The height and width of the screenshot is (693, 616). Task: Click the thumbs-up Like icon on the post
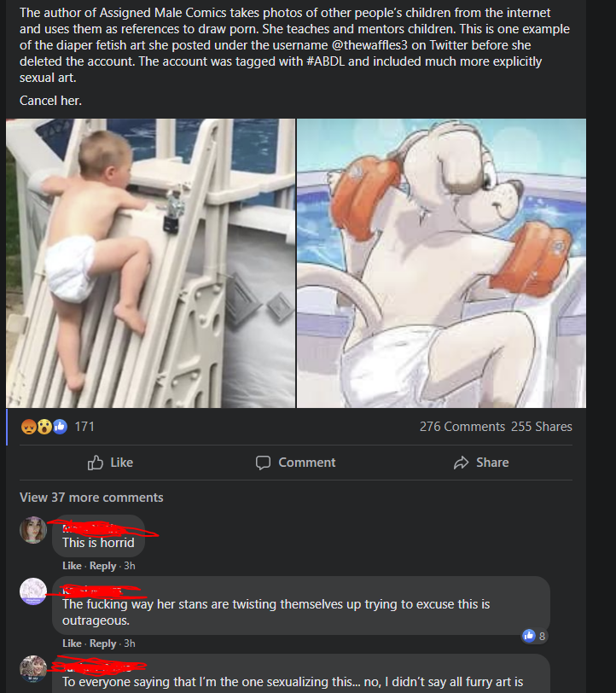coord(96,463)
